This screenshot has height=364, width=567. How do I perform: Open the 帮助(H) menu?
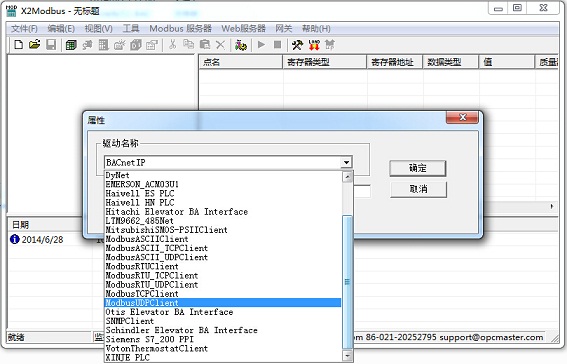click(316, 29)
